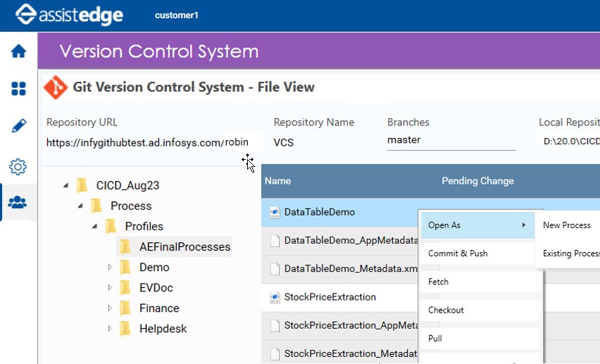Click the customer1 tenant label

176,15
